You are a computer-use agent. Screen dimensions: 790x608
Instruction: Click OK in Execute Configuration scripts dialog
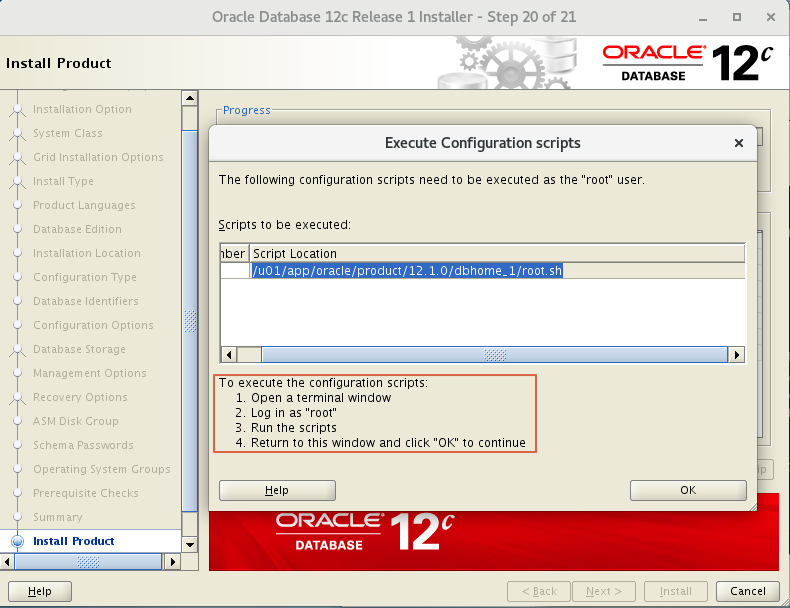coord(688,490)
